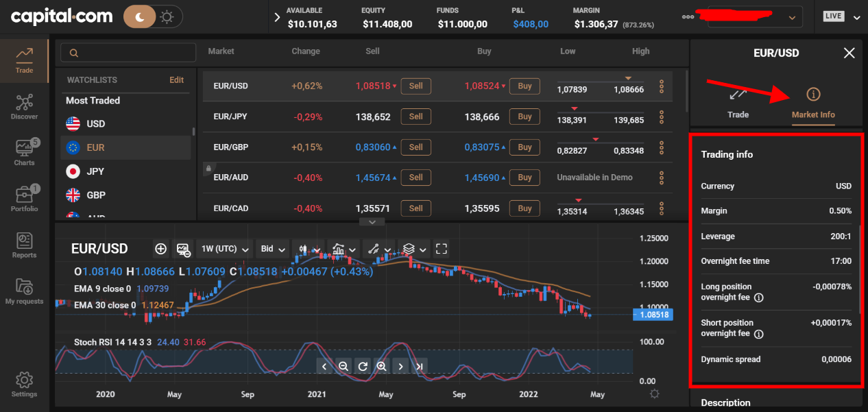Reset the chart view
Screen dimensions: 868x412
[363, 366]
